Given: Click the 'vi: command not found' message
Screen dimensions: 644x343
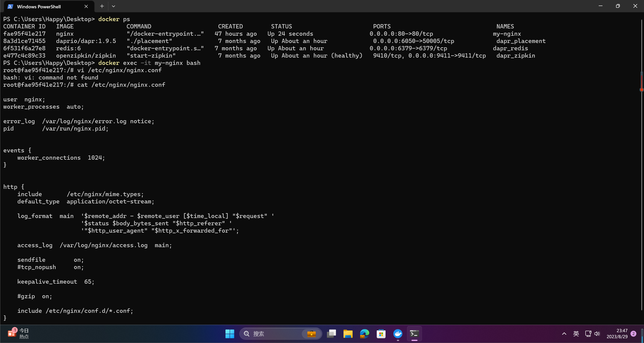Looking at the screenshot, I should click(x=51, y=77).
